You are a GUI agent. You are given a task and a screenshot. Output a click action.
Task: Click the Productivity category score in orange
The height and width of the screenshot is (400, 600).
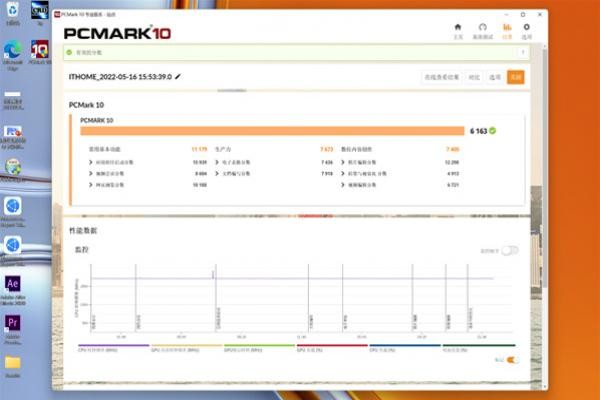tap(326, 149)
